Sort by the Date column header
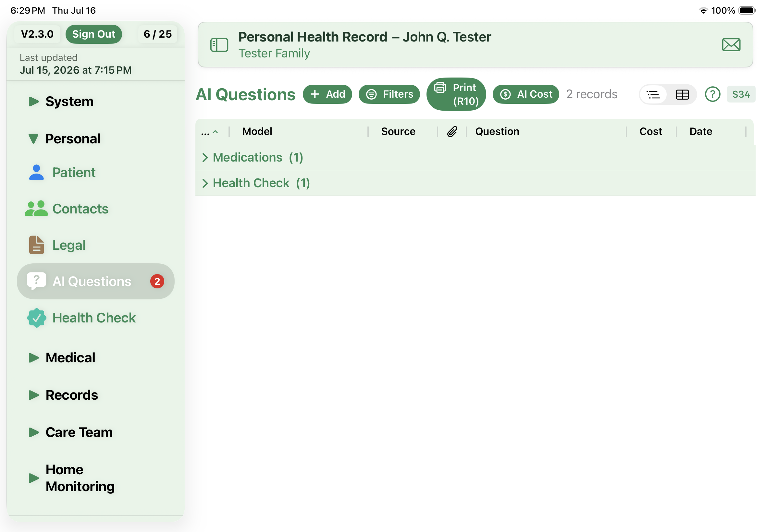The width and height of the screenshot is (766, 532). [700, 131]
